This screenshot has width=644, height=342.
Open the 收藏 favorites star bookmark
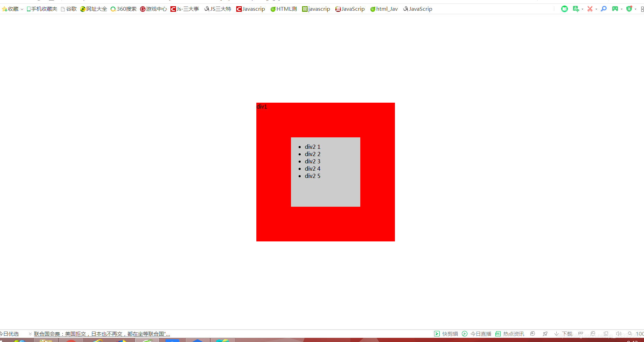coord(10,9)
